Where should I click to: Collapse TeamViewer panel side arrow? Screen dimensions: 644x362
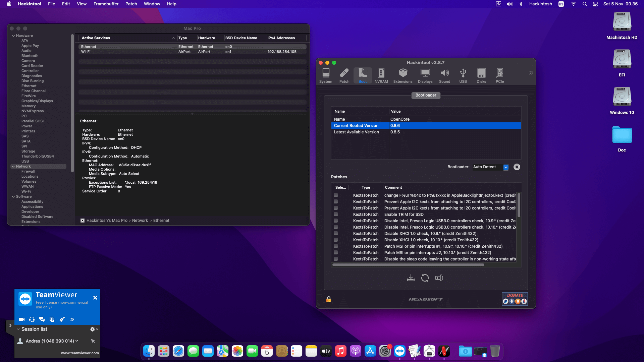(x=10, y=325)
